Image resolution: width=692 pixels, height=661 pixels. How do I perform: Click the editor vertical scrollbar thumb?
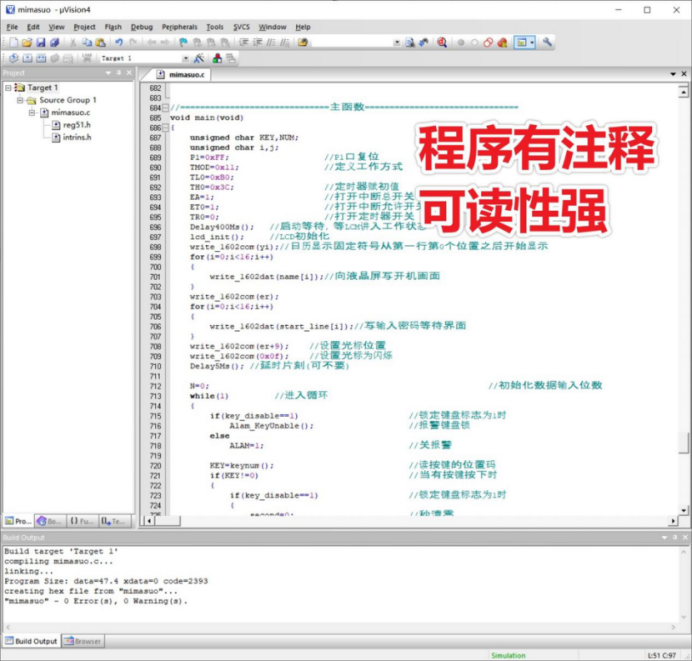coord(683,442)
